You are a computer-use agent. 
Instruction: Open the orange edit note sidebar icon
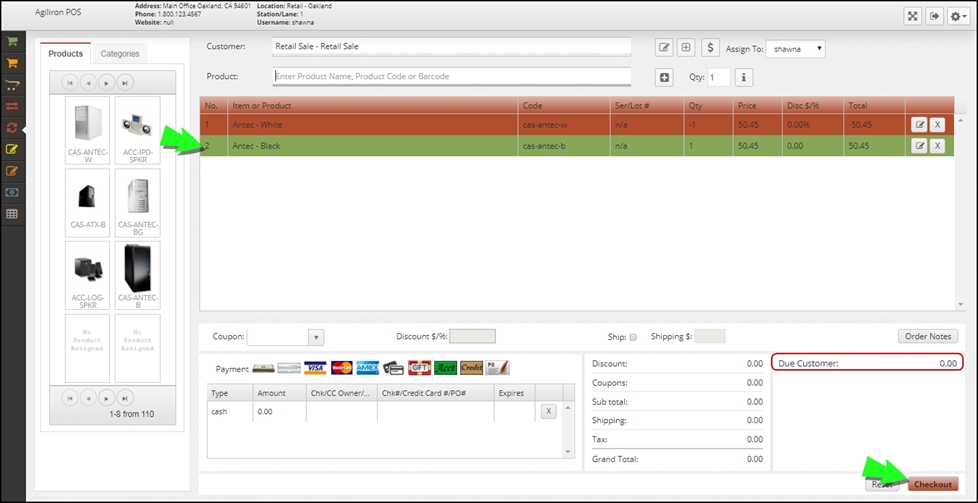pos(12,171)
